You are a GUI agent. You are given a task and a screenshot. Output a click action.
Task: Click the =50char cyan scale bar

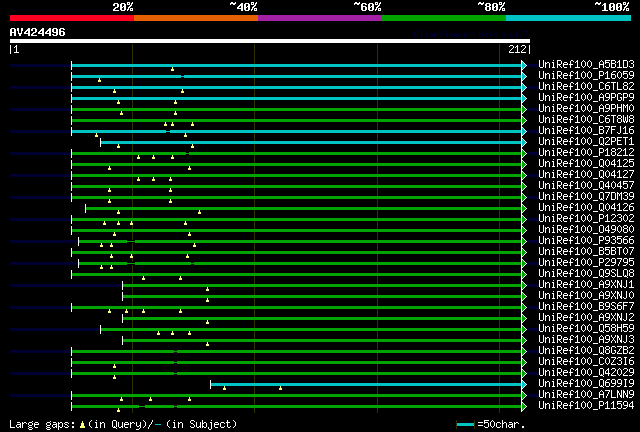[465, 425]
